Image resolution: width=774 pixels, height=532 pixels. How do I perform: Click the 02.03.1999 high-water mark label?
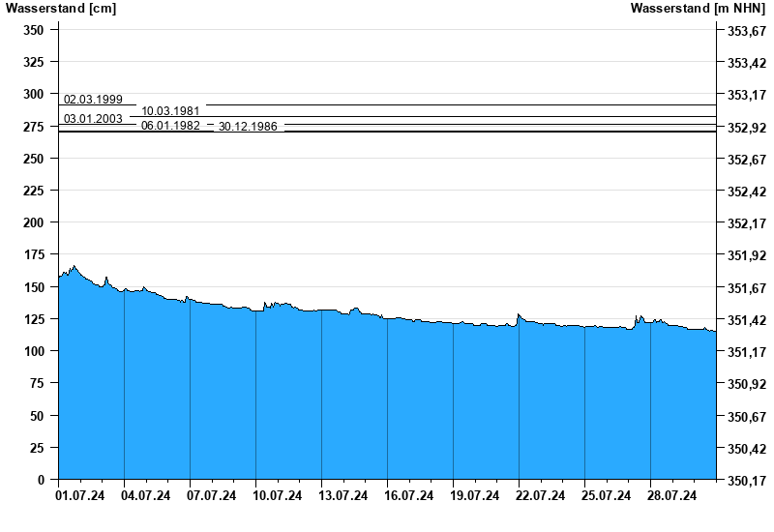point(93,100)
